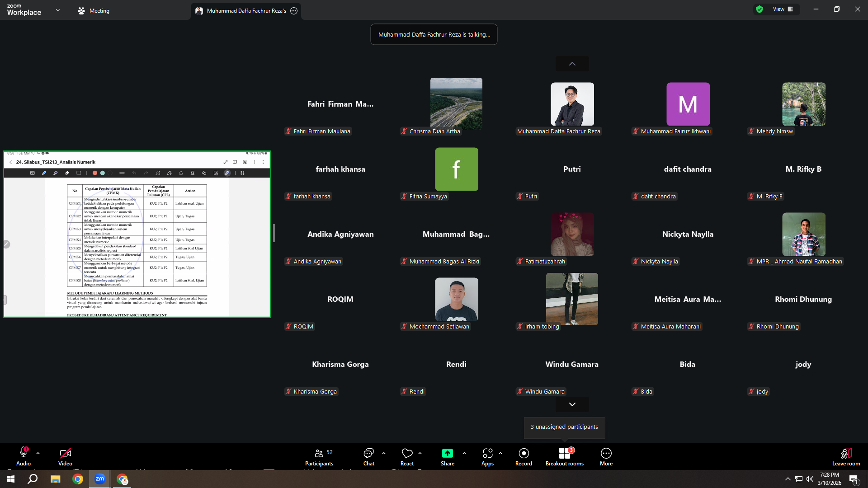Open Breakout rooms
868x488 pixels.
tap(565, 457)
